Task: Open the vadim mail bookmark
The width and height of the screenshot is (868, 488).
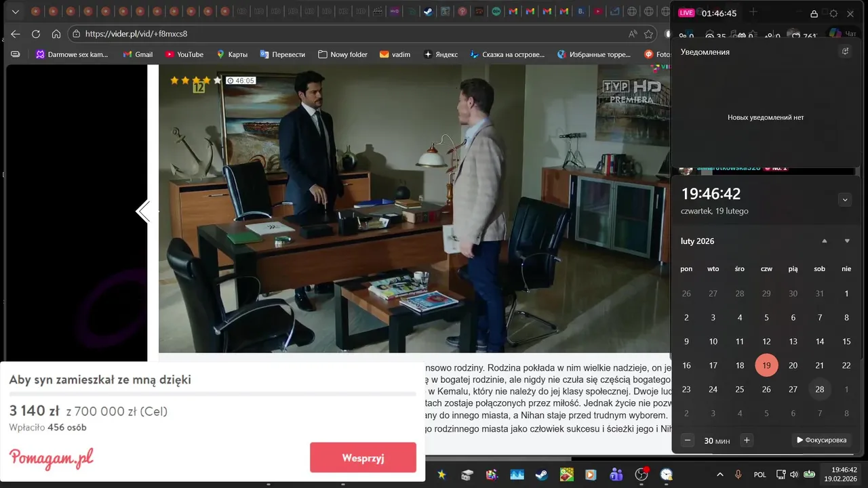Action: click(395, 54)
